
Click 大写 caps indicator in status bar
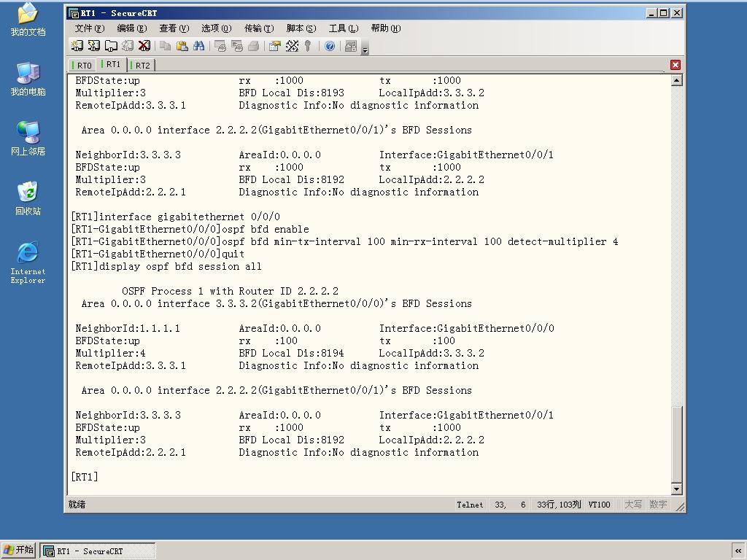coord(633,505)
